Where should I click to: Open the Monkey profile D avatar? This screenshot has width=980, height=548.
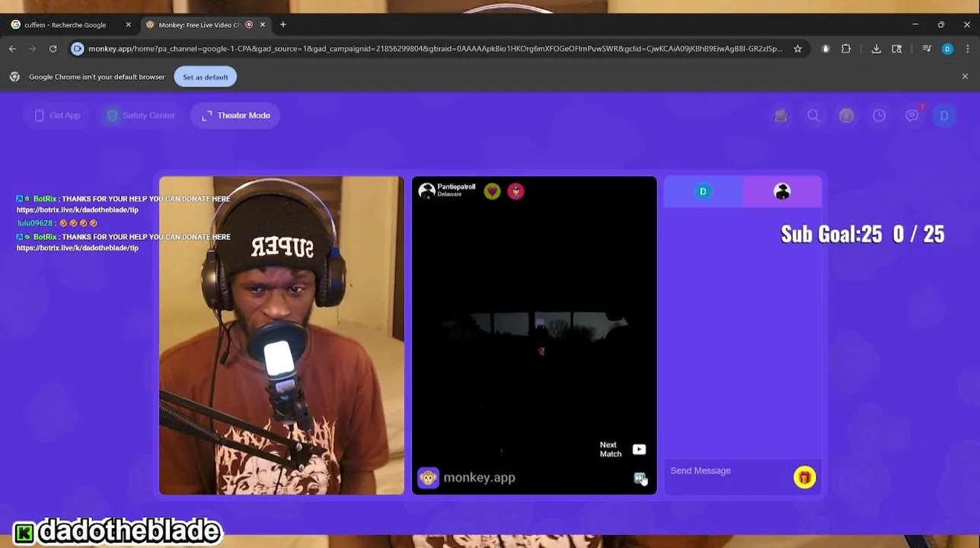pos(944,116)
